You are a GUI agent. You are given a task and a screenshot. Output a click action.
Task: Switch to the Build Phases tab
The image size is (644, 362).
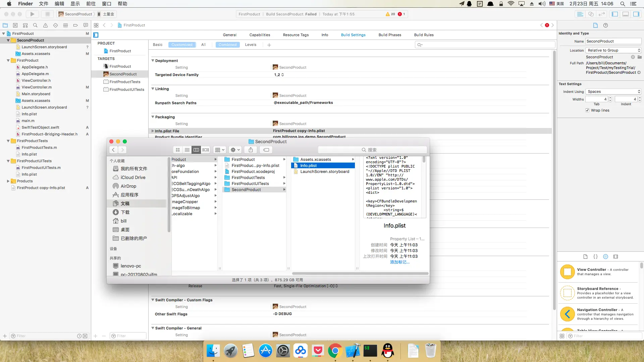(390, 35)
